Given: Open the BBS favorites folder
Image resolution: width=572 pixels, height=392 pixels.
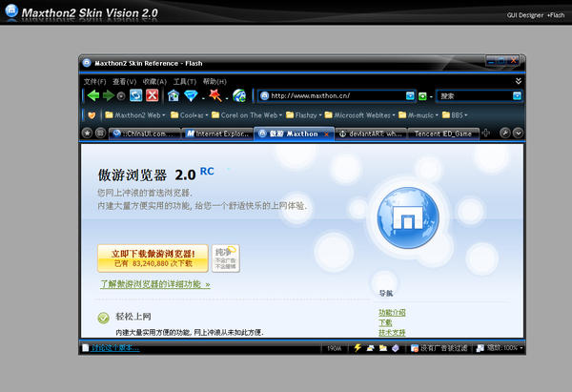Looking at the screenshot, I should pos(455,115).
